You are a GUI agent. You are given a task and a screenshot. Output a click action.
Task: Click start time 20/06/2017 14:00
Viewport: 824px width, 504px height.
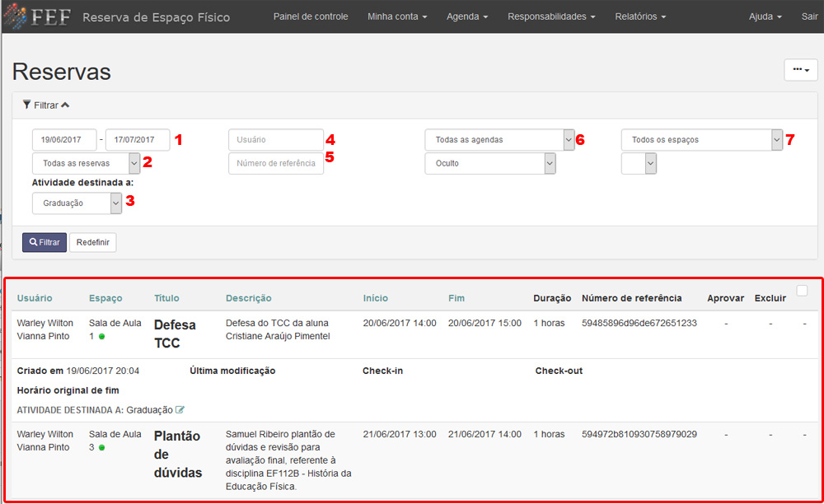click(x=400, y=323)
